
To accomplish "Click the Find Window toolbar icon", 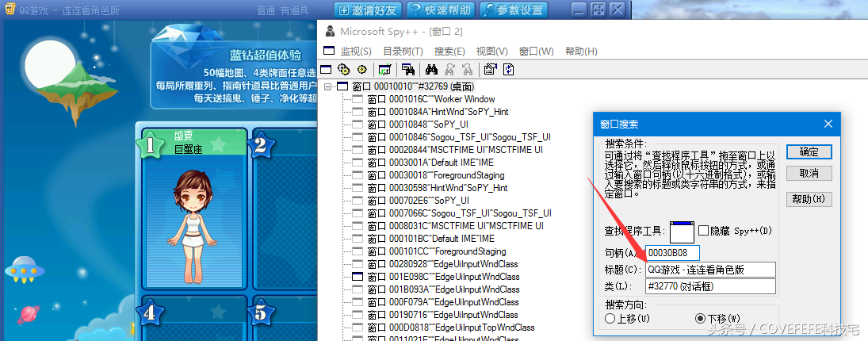I will tap(408, 69).
